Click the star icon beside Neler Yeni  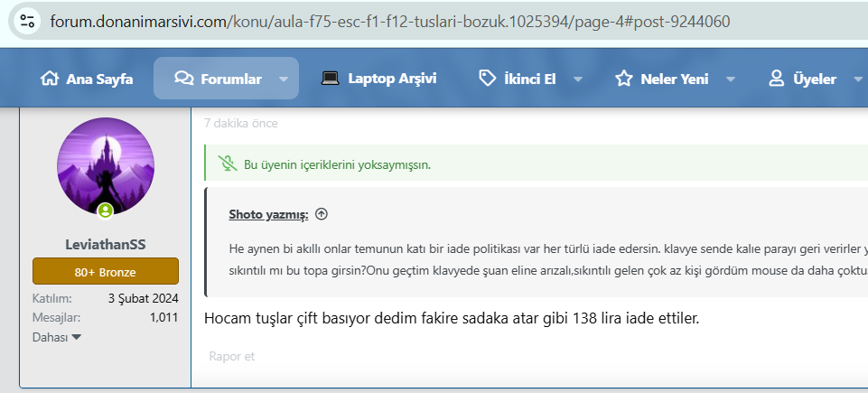point(624,79)
